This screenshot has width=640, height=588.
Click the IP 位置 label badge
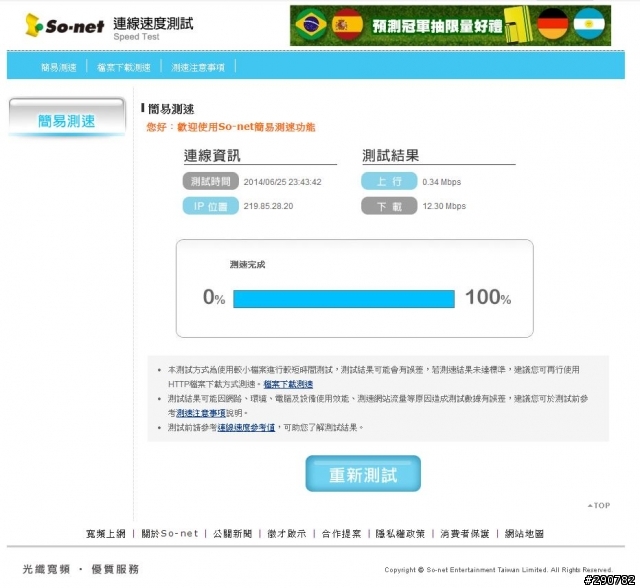tap(211, 206)
